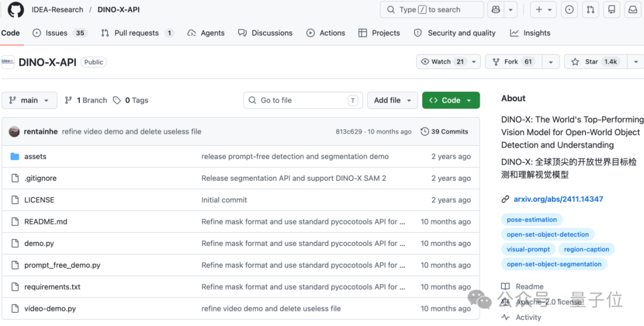Open the Create new plus menu

coord(543,10)
